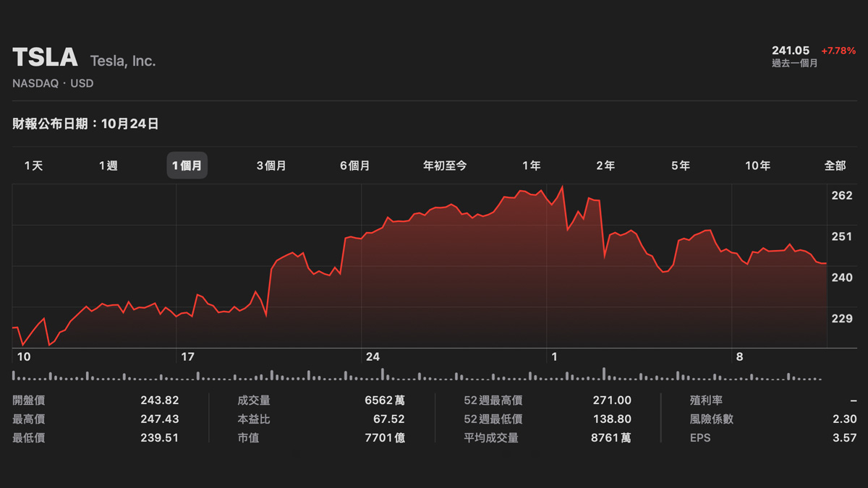Click the TSLA ticker symbol heading
This screenshot has width=868, height=488.
point(45,58)
